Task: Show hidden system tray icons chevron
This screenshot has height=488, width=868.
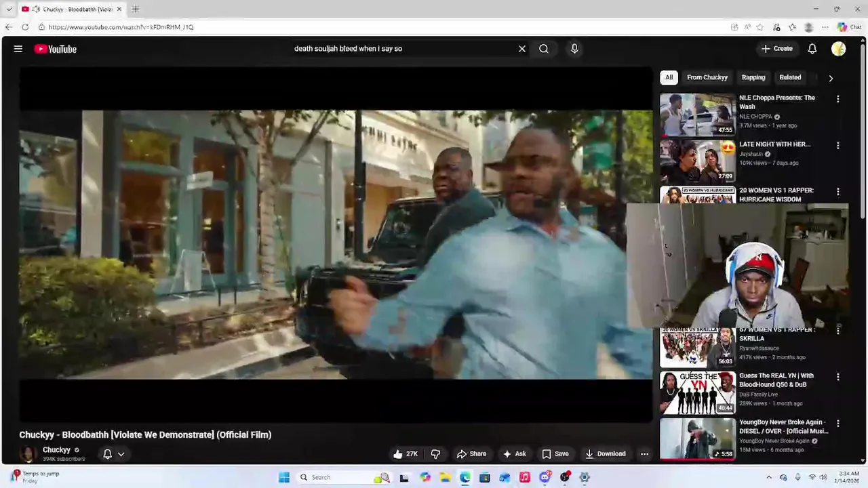Action: [769, 477]
